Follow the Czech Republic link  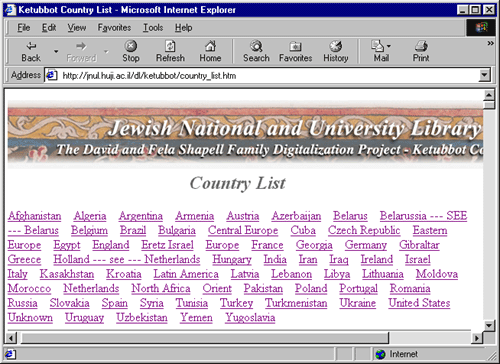(364, 230)
